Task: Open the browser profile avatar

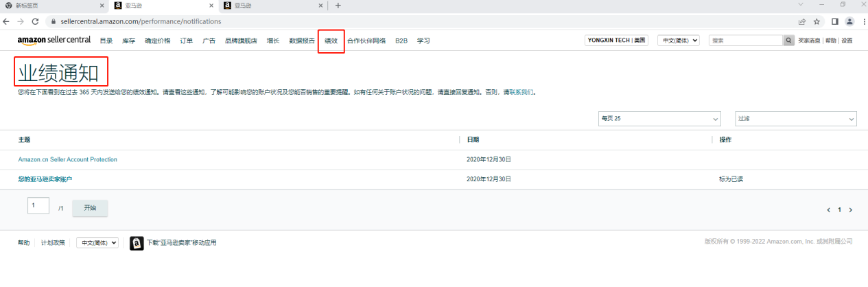Action: (849, 21)
